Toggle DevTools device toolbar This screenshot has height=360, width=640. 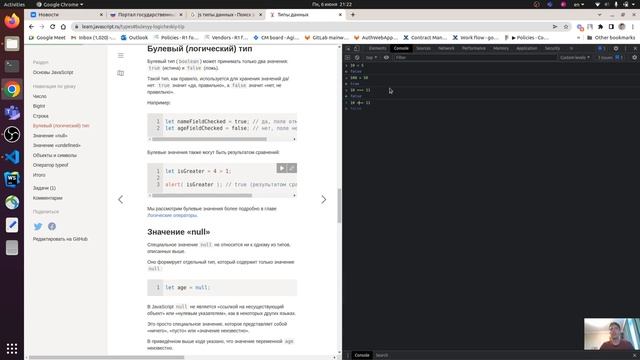point(356,48)
